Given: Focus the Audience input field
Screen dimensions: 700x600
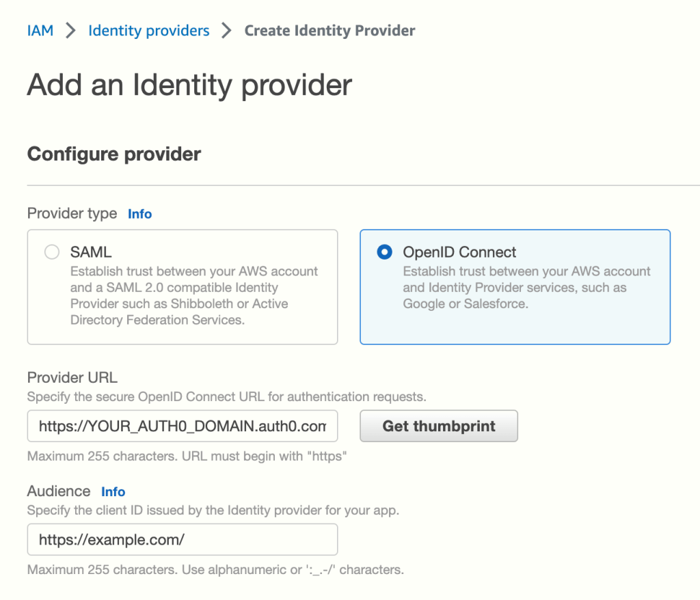Looking at the screenshot, I should (182, 540).
